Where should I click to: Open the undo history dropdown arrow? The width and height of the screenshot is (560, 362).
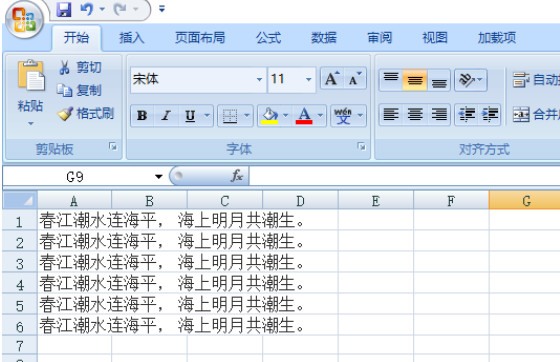point(102,9)
